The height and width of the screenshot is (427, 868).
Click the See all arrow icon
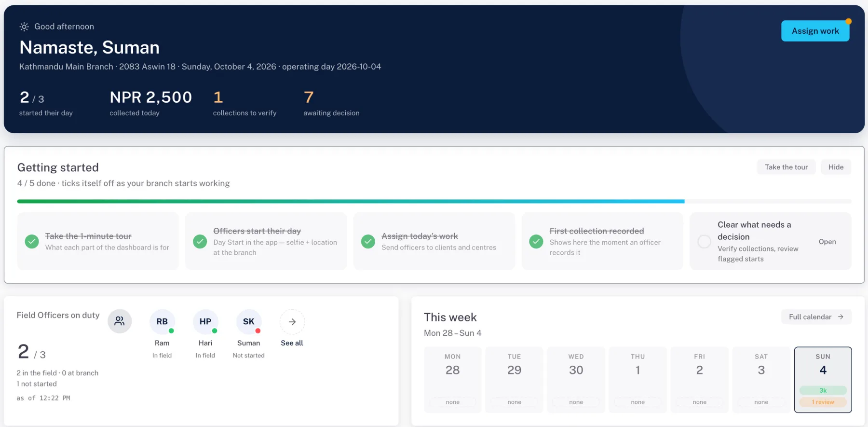(292, 322)
